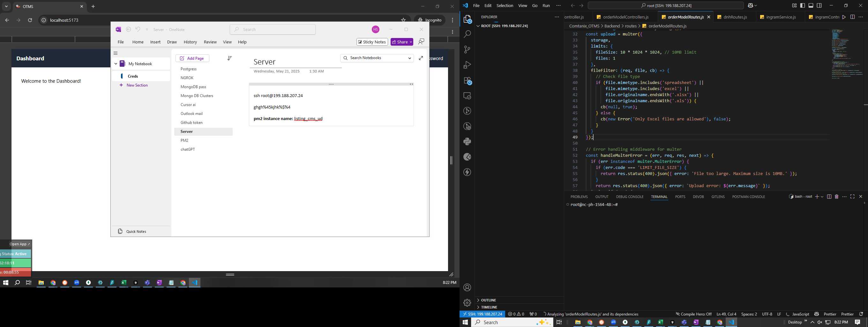The width and height of the screenshot is (868, 327).
Task: Open OneNote quick access toolbar dropdown
Action: (x=147, y=29)
